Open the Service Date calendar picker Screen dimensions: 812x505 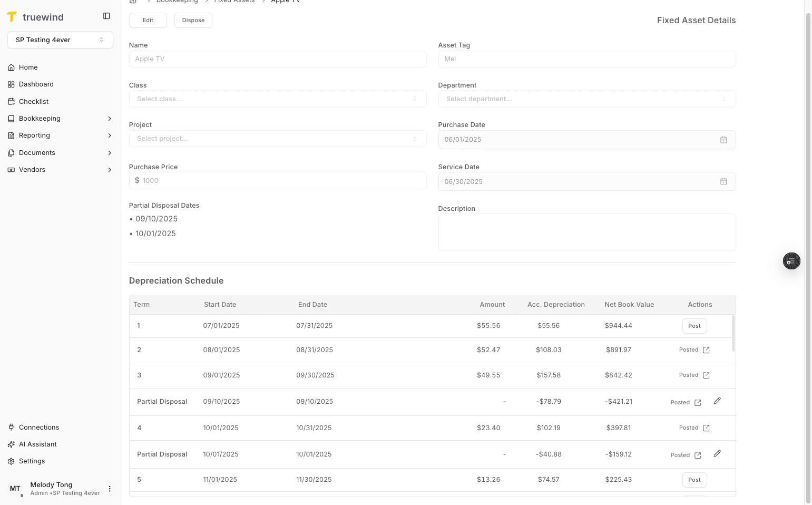point(723,181)
